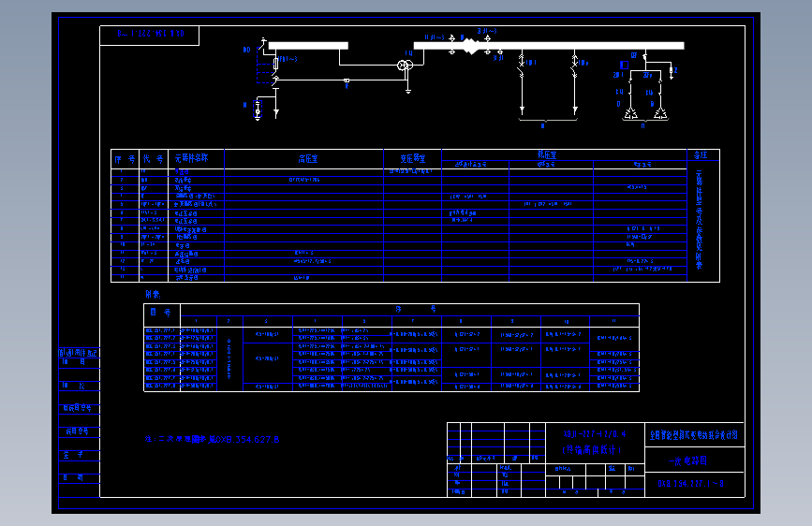Click the 高压室 column header
The height and width of the screenshot is (526, 812).
click(308, 159)
